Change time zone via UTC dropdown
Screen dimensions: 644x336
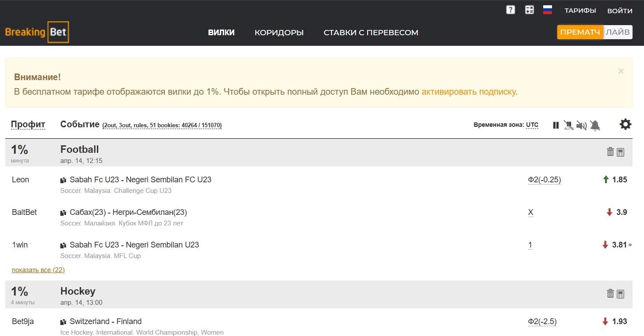click(532, 125)
